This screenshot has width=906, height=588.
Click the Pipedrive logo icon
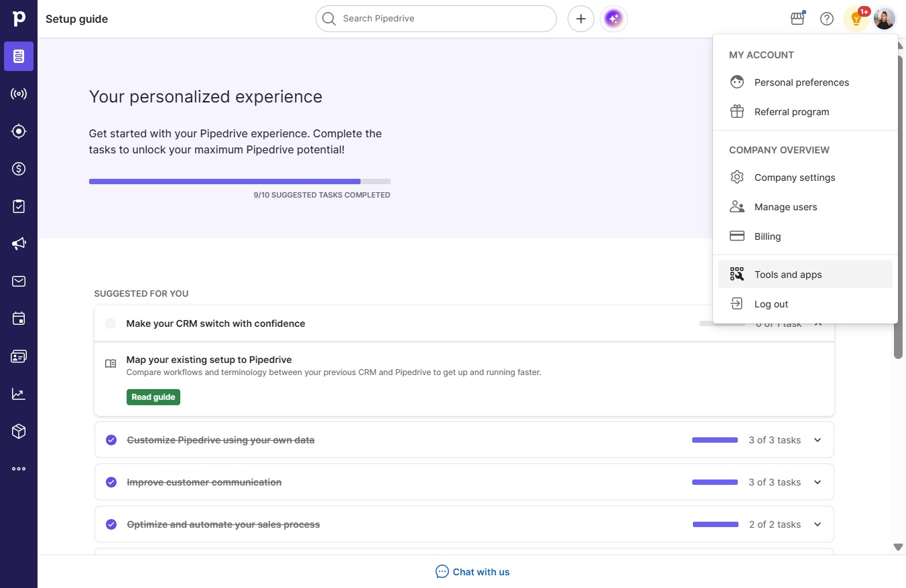[19, 19]
